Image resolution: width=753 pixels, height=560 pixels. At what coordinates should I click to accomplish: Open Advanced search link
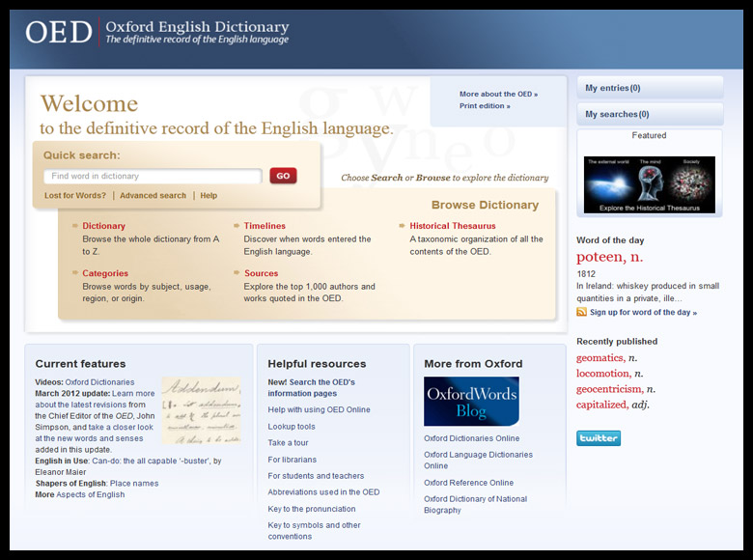pos(153,196)
